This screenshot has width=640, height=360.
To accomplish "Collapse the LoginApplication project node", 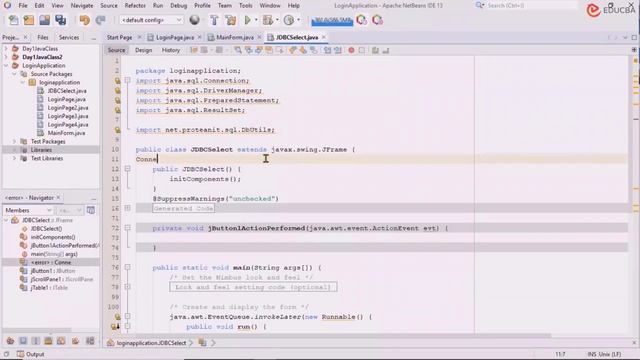I will pyautogui.click(x=6, y=65).
